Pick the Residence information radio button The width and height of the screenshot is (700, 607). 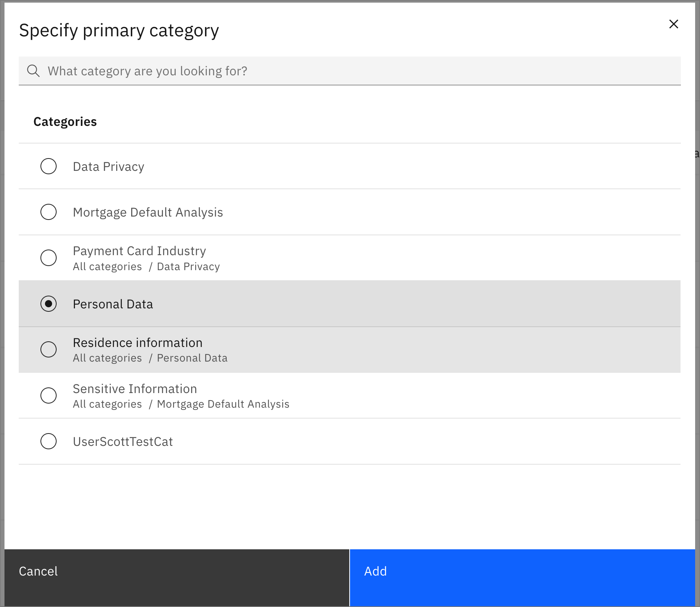click(x=49, y=350)
